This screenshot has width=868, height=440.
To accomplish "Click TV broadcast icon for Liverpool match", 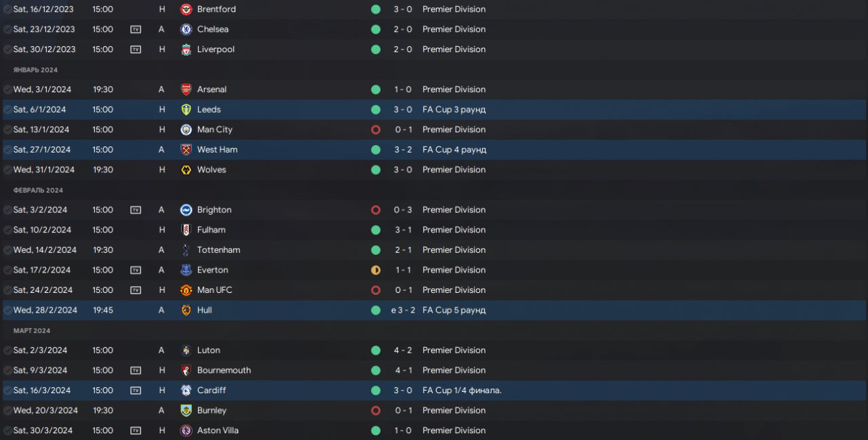I will [x=136, y=49].
